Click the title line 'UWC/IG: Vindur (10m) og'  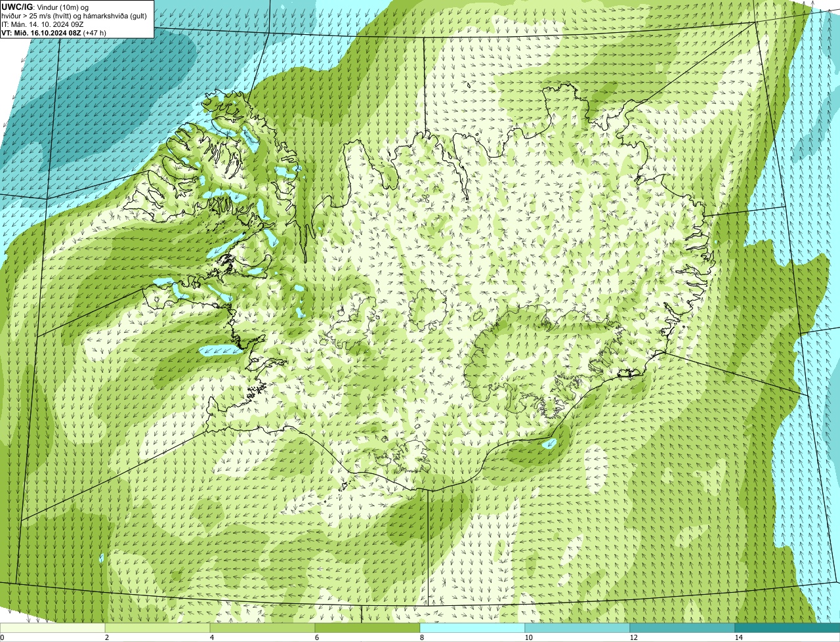coord(45,7)
